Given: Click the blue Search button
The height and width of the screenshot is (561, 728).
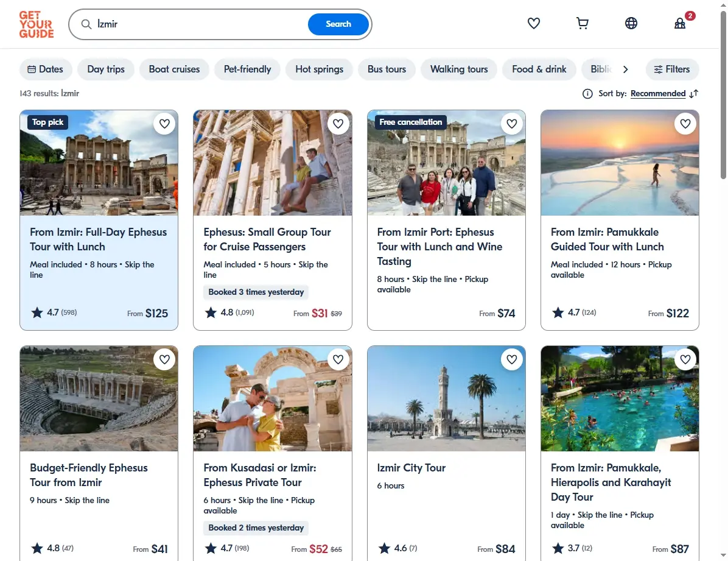Looking at the screenshot, I should pyautogui.click(x=338, y=24).
